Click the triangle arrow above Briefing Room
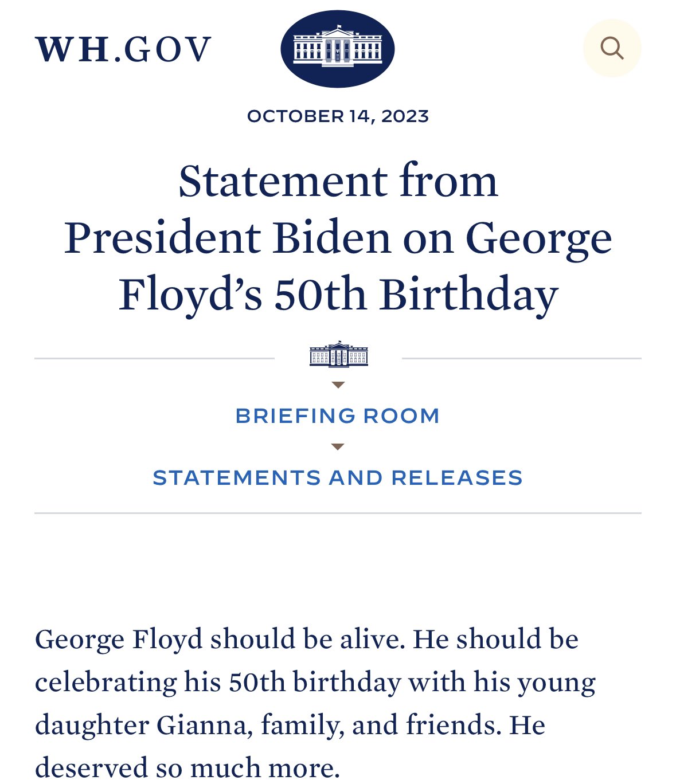Image resolution: width=676 pixels, height=784 pixels. pyautogui.click(x=338, y=385)
